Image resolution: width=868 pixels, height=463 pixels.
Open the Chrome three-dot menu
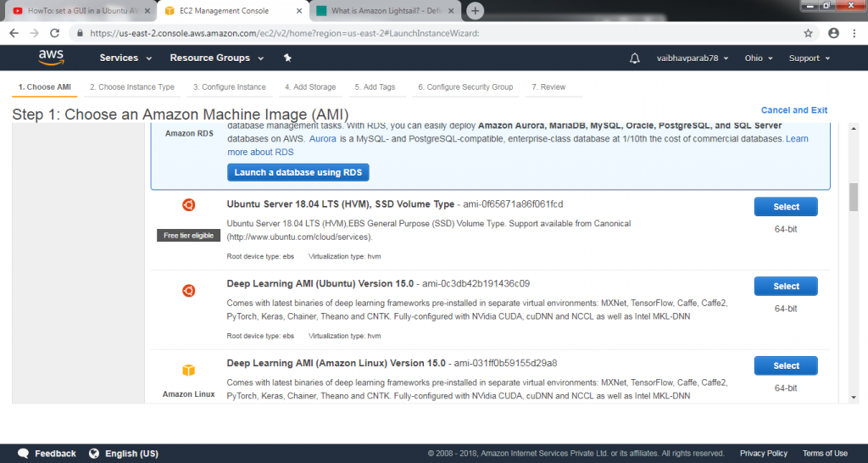click(854, 33)
